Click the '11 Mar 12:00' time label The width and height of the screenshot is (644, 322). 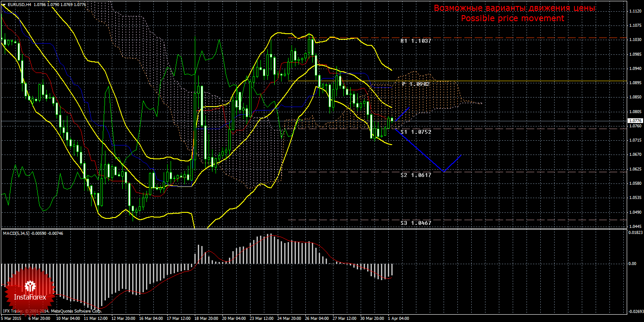pyautogui.click(x=96, y=319)
